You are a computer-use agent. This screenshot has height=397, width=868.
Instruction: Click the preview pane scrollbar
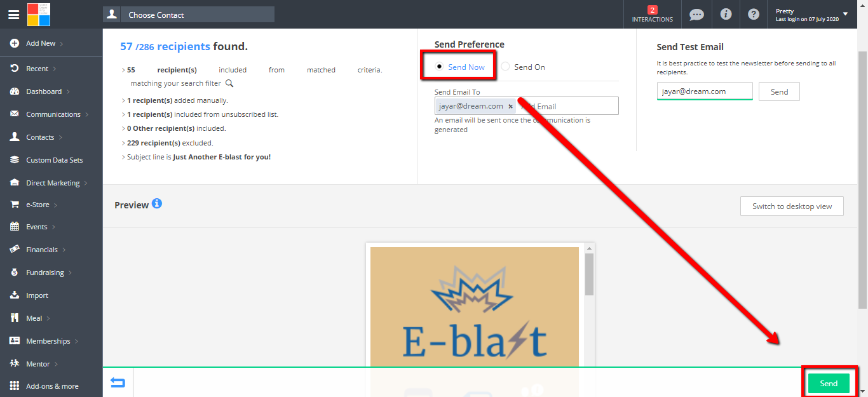pos(589,273)
